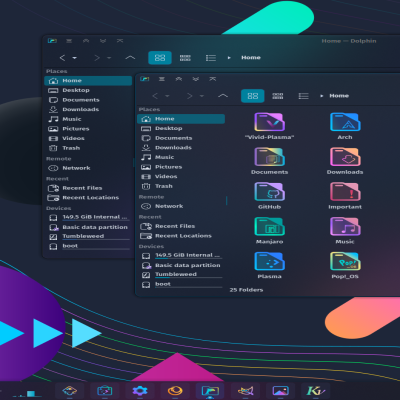
Task: Open Network in front window sidebar
Action: [181, 206]
